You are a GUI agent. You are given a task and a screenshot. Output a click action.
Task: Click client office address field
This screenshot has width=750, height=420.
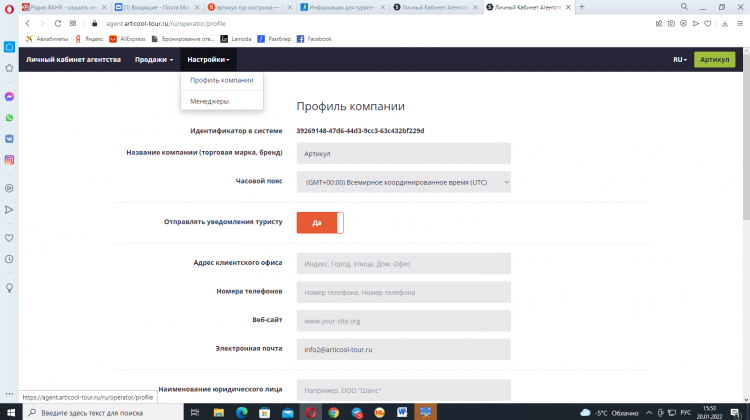click(x=403, y=264)
